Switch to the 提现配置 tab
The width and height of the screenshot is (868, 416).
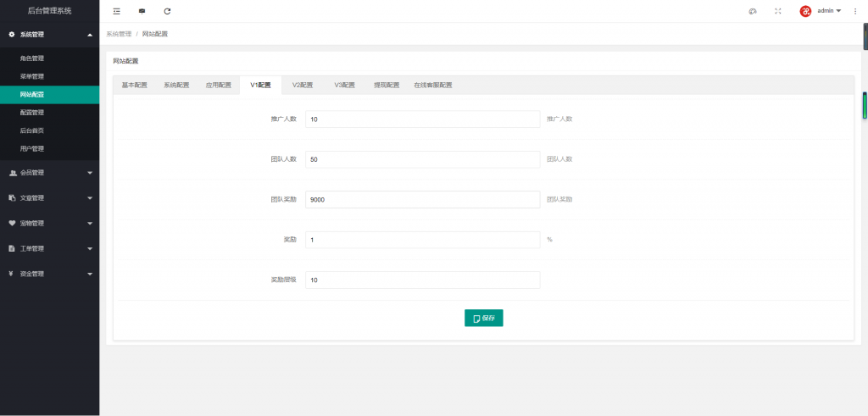pyautogui.click(x=387, y=86)
